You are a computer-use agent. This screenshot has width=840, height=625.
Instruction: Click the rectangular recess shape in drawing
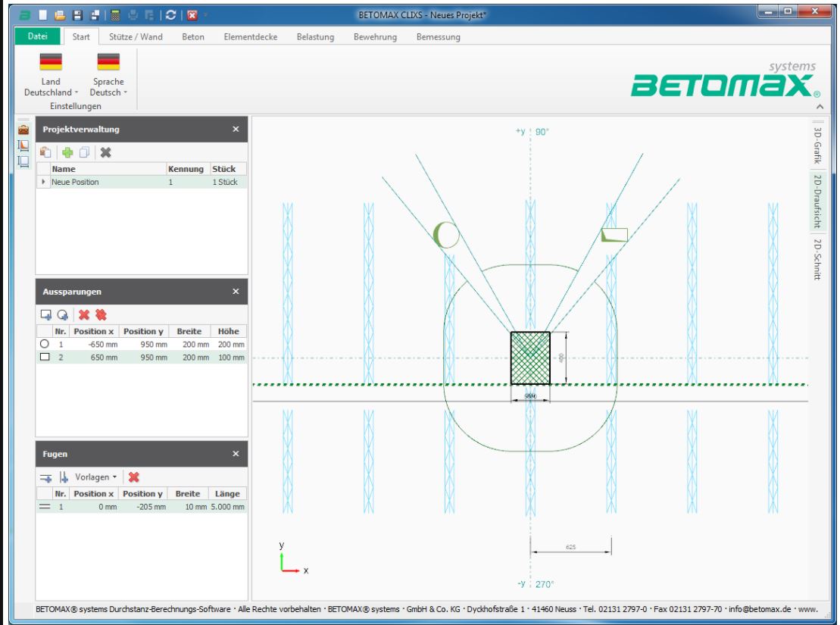pyautogui.click(x=614, y=235)
